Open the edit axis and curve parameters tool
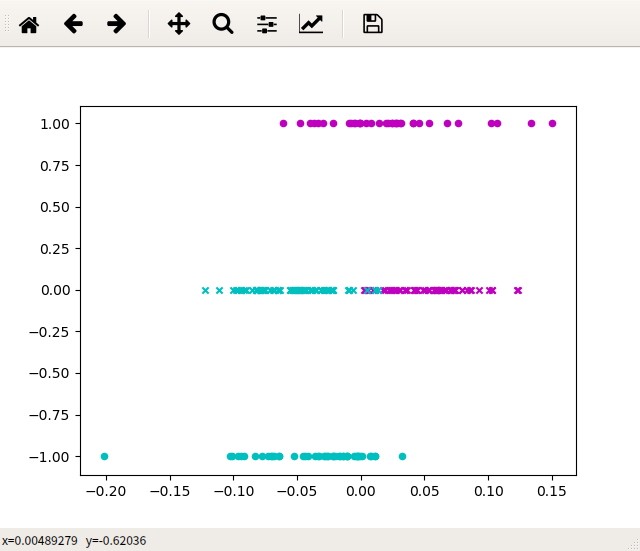The height and width of the screenshot is (551, 640). click(x=311, y=24)
